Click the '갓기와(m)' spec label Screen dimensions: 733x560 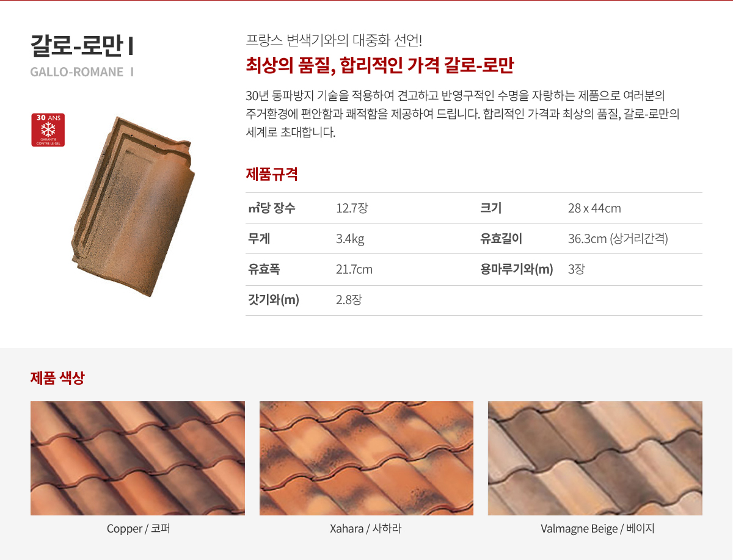(x=273, y=300)
